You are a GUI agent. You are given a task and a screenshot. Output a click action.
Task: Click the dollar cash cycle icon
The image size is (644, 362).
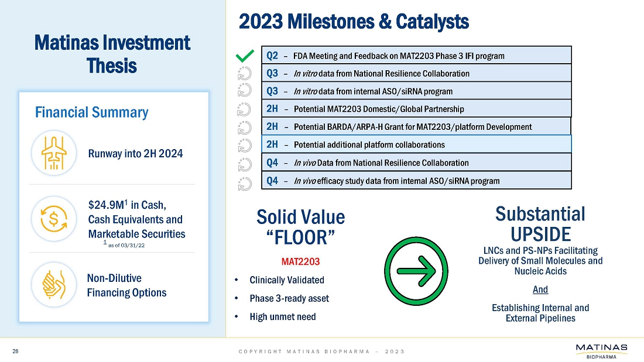(x=53, y=219)
